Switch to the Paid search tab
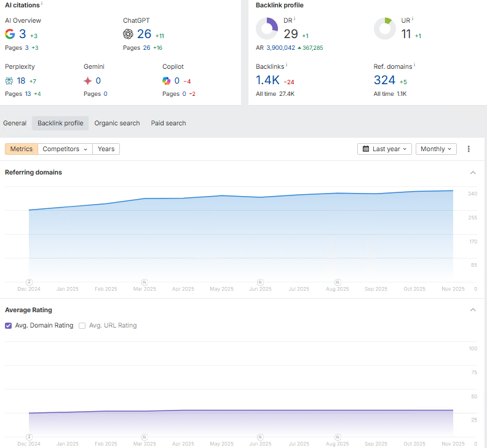 click(x=168, y=124)
